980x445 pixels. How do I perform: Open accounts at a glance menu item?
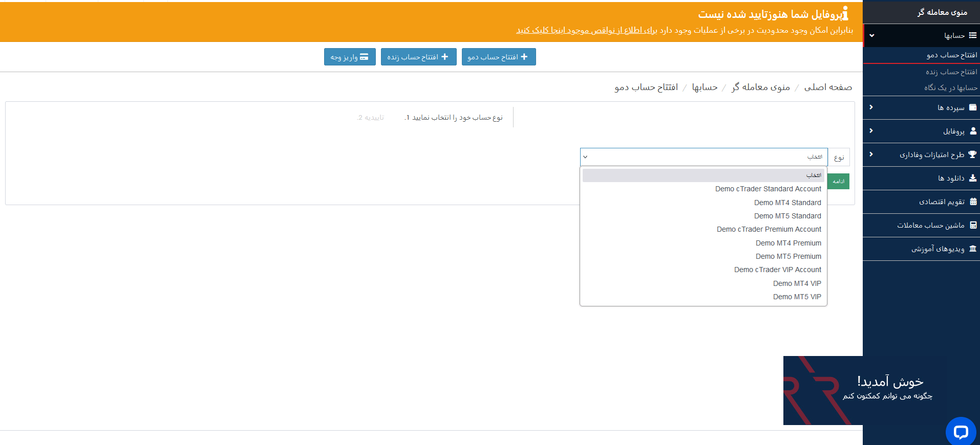(x=950, y=87)
